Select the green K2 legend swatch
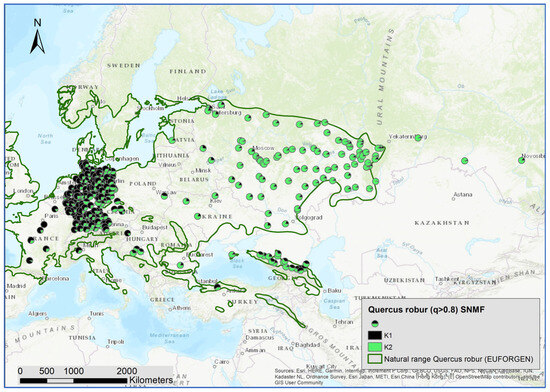Viewport: 550px width, 392px height. (x=374, y=347)
